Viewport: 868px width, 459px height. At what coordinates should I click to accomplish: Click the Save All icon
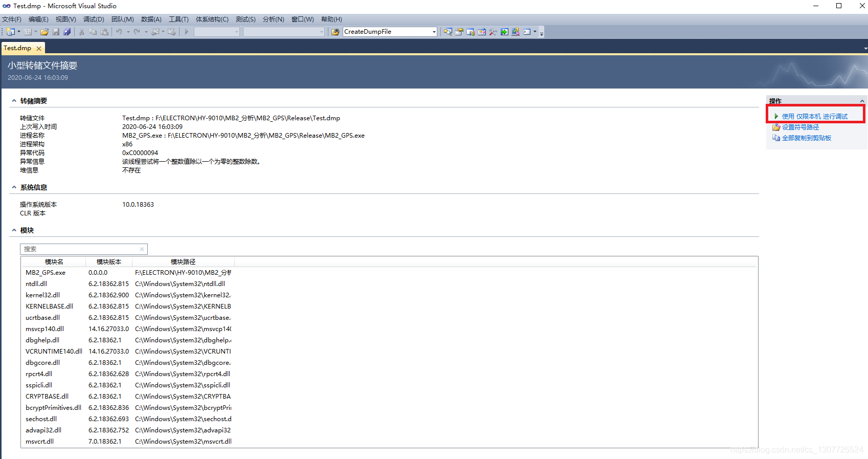pos(67,32)
